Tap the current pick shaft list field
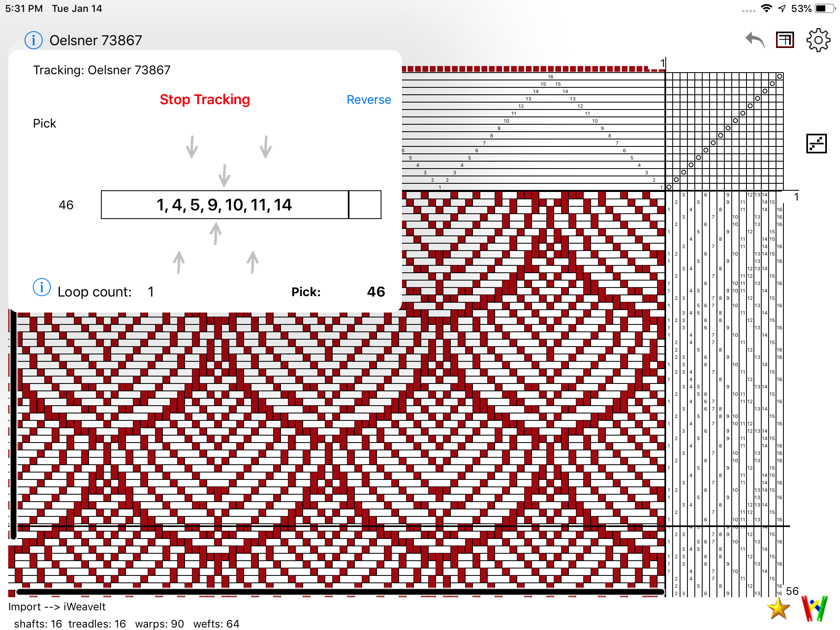The image size is (840, 630). 224,205
